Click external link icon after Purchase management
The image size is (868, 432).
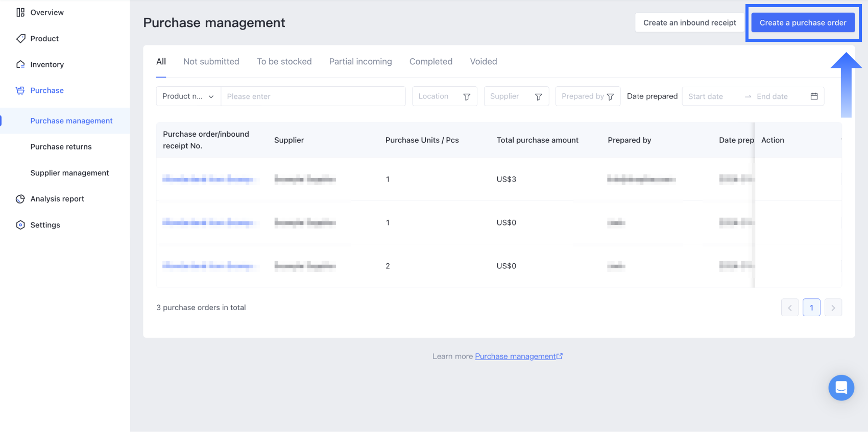[x=560, y=356]
